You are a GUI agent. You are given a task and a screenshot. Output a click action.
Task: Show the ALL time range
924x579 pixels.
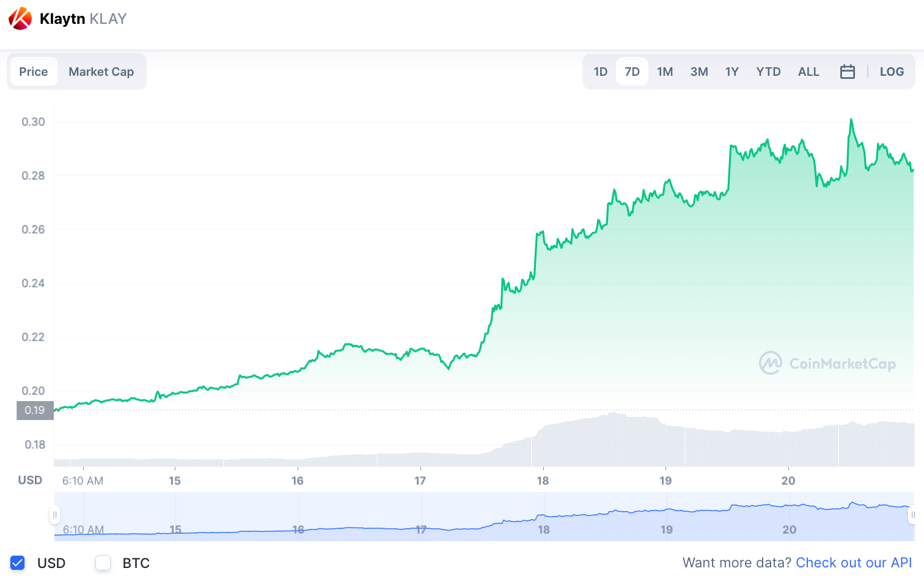[809, 72]
